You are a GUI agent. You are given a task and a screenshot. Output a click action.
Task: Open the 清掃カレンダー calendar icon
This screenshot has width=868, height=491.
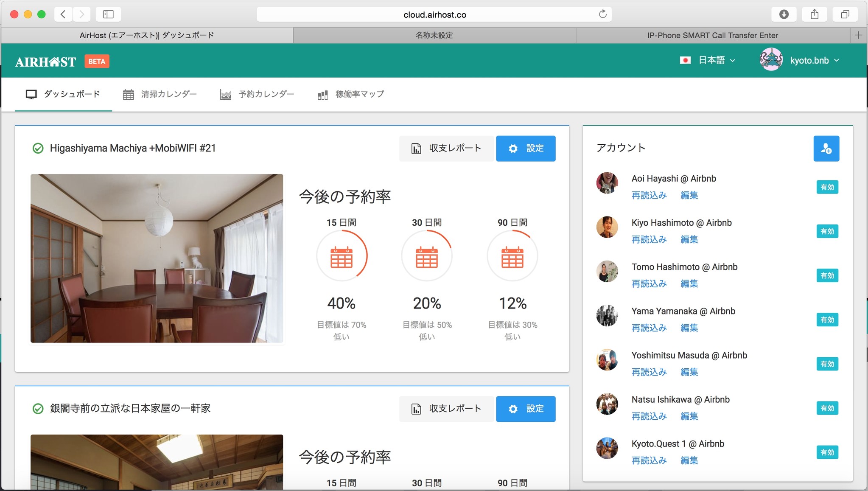click(x=129, y=94)
